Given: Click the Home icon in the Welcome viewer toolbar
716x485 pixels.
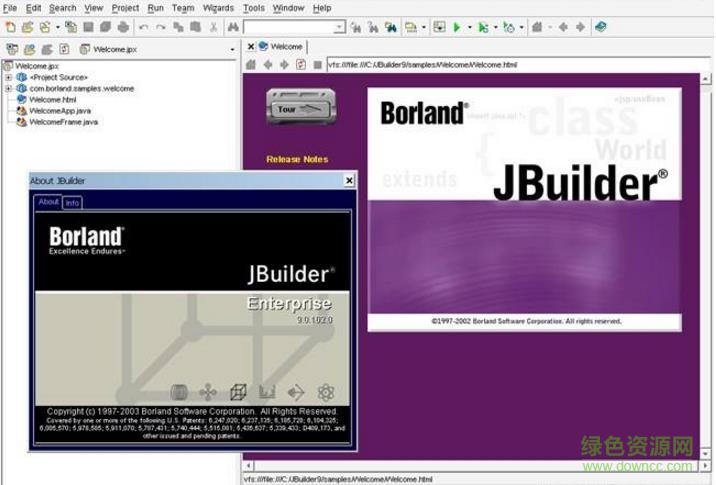Looking at the screenshot, I should [251, 65].
